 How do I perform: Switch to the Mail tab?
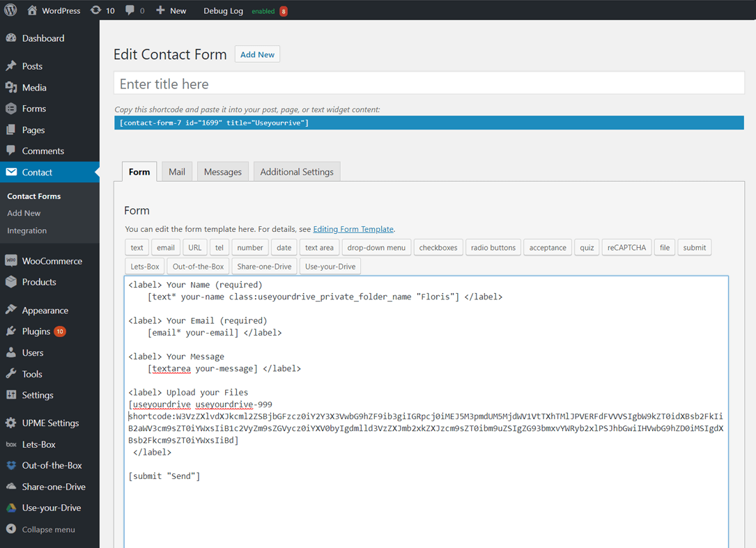(177, 171)
